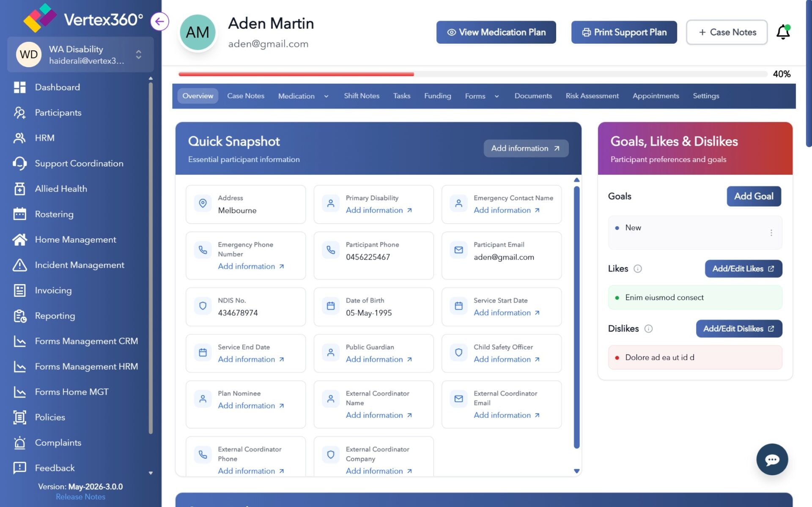Open the Dashboard sidebar icon
This screenshot has width=812, height=507.
coord(20,87)
